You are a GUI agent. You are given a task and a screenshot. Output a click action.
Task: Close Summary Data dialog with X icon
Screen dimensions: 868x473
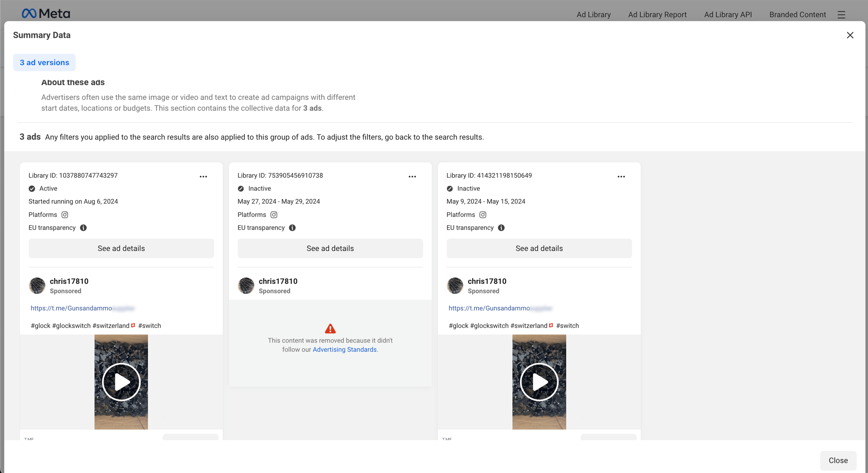(850, 35)
